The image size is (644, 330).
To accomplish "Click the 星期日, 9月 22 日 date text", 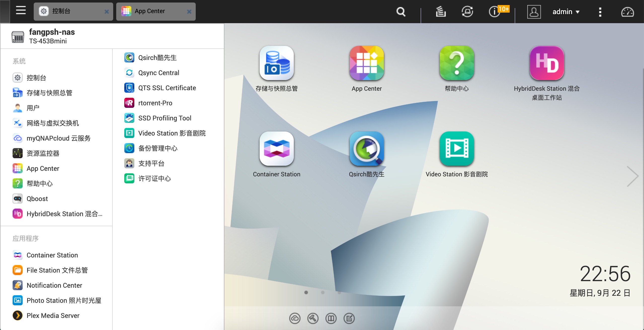I will [x=600, y=293].
